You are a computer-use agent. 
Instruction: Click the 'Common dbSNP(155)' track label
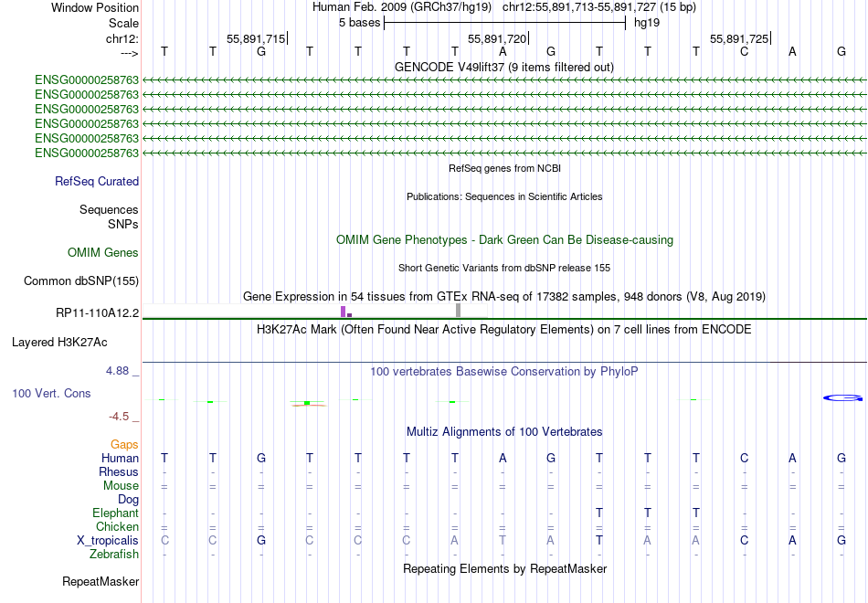point(81,280)
